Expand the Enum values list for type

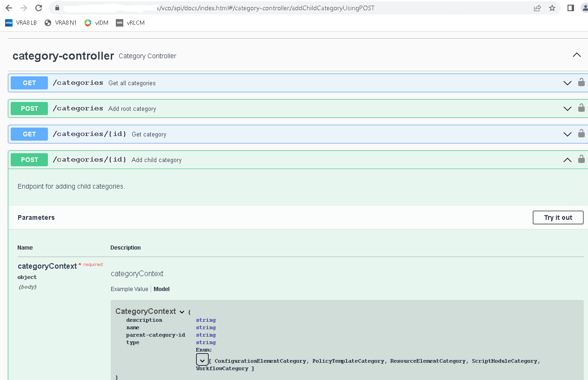[202, 360]
